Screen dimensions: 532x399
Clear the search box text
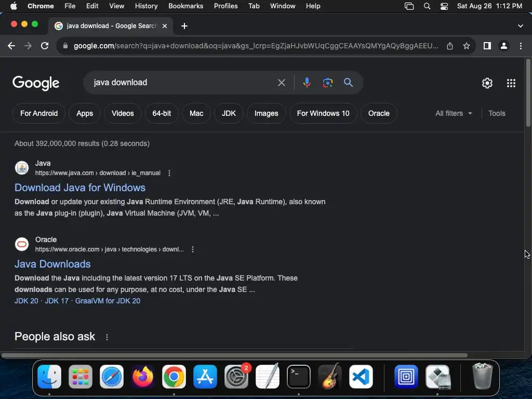(x=281, y=83)
